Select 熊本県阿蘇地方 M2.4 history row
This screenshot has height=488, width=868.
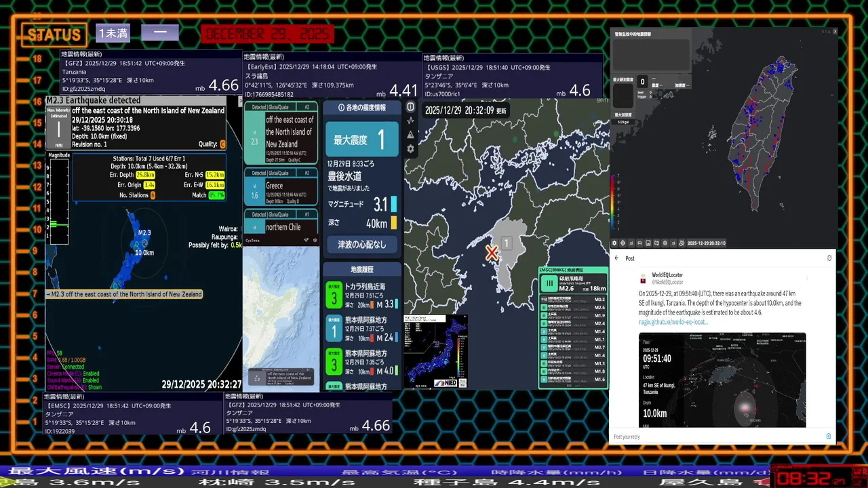[x=362, y=328]
